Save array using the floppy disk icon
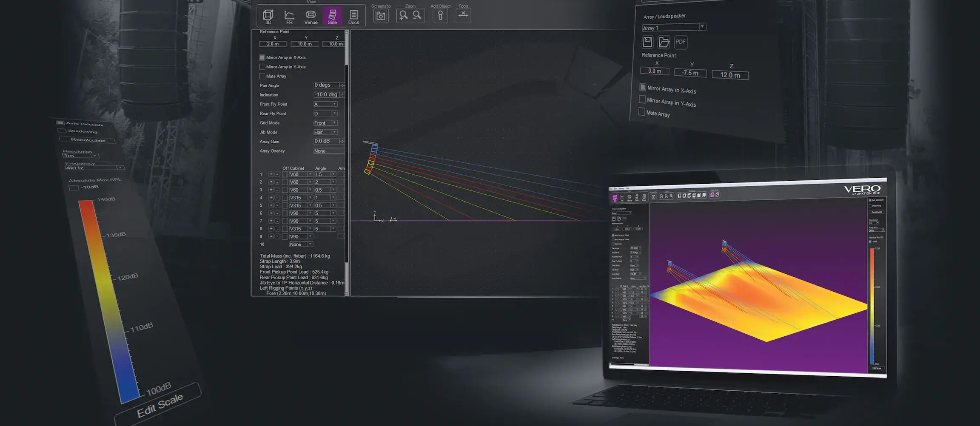This screenshot has width=980, height=426. pyautogui.click(x=647, y=42)
